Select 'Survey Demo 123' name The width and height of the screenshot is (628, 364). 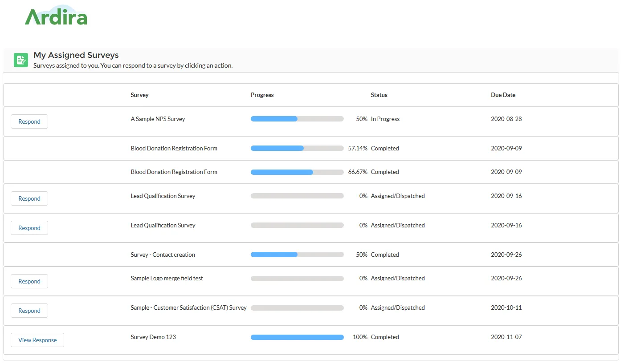[x=153, y=337]
